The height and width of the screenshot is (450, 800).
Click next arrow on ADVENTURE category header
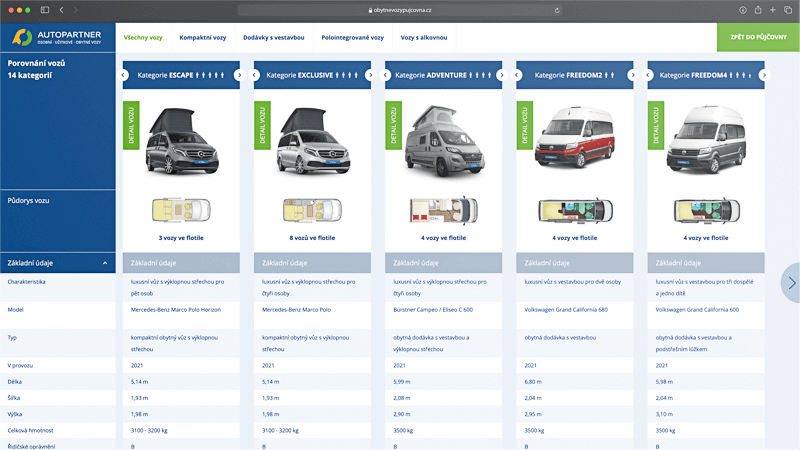[x=501, y=75]
